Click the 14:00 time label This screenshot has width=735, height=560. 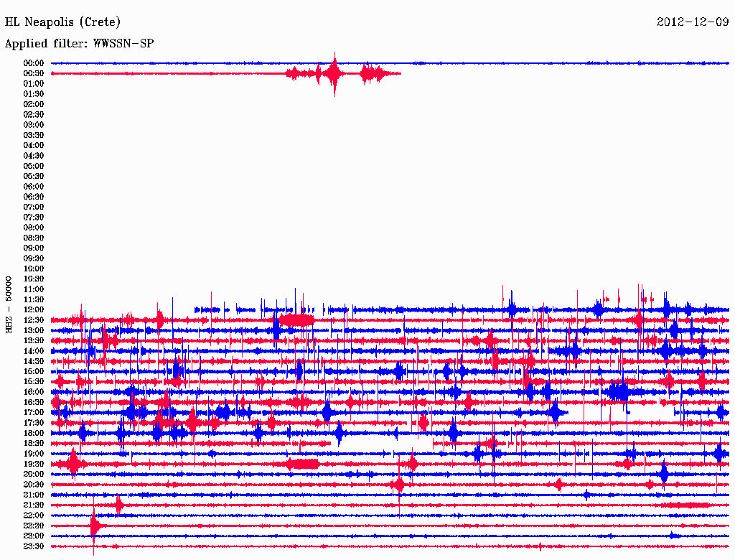(34, 351)
